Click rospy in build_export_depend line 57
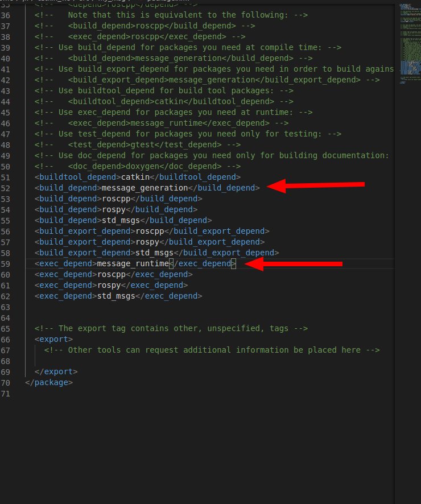This screenshot has width=421, height=504. pyautogui.click(x=147, y=242)
